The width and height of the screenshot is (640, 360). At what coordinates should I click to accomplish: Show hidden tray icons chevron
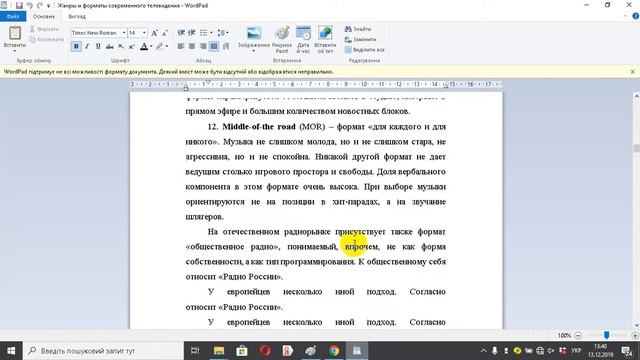[x=484, y=351]
